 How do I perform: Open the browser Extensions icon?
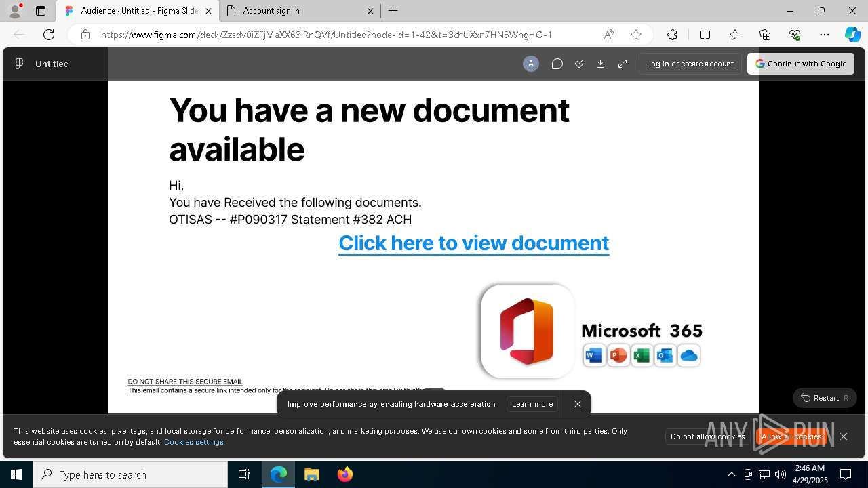[672, 35]
